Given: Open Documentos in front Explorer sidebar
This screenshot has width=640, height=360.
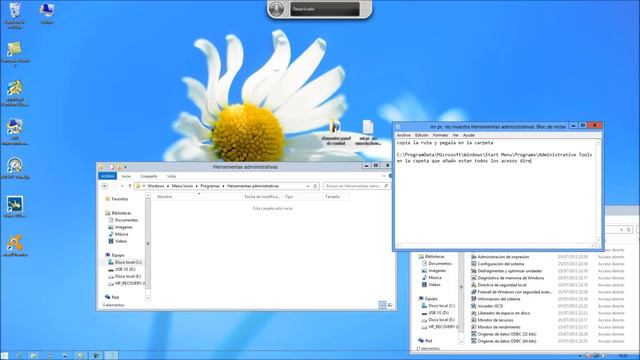Looking at the screenshot, I should pos(123,220).
